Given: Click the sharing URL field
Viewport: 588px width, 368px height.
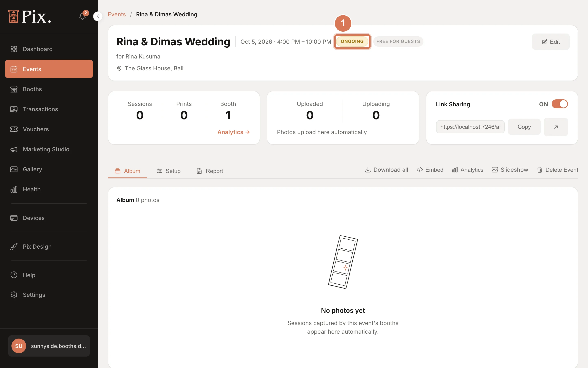Looking at the screenshot, I should 470,127.
